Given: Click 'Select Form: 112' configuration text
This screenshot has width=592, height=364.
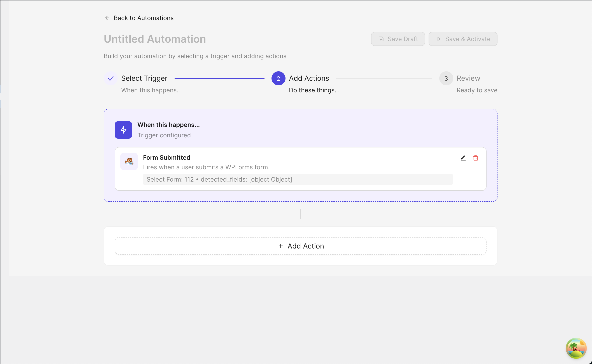Looking at the screenshot, I should 170,180.
